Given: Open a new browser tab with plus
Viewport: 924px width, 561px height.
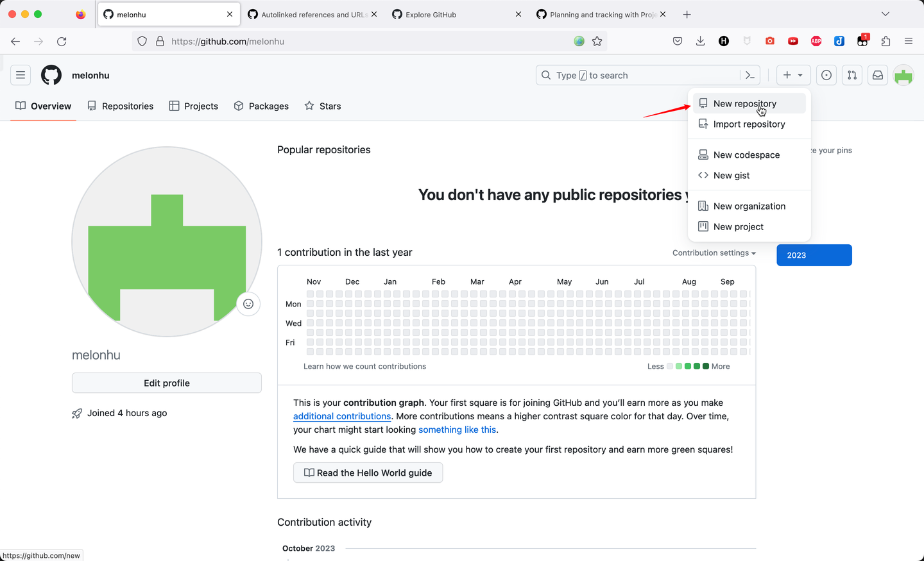Looking at the screenshot, I should click(x=687, y=14).
